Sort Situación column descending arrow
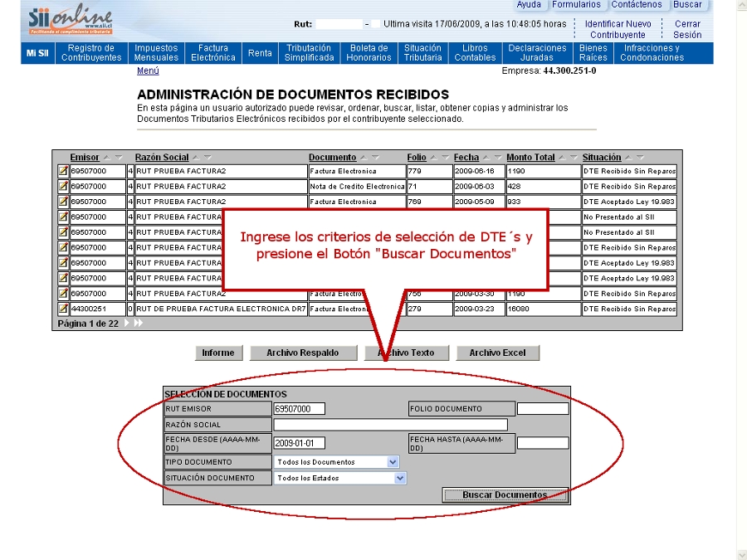The image size is (747, 560). coord(640,157)
